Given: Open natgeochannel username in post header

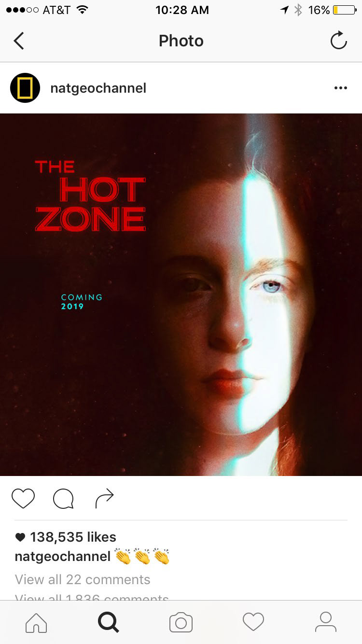Looking at the screenshot, I should tap(98, 88).
